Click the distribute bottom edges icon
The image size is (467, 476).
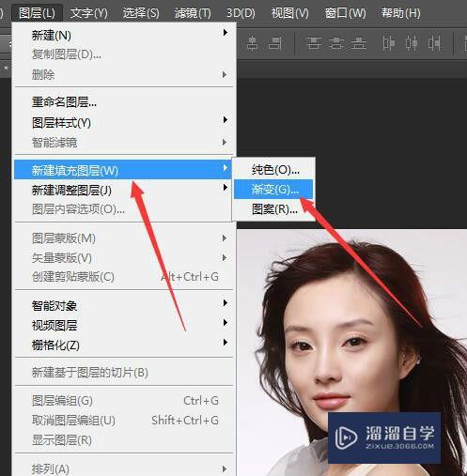tap(359, 43)
